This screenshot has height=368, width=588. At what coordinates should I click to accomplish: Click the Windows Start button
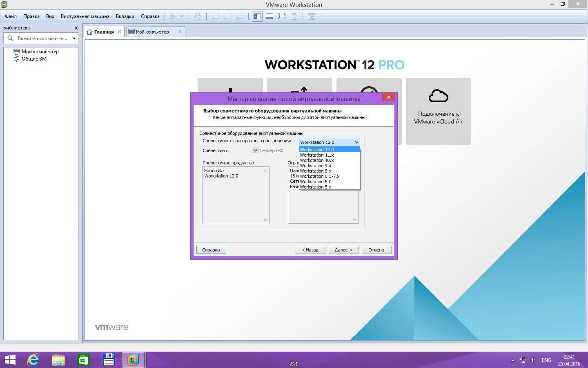pyautogui.click(x=10, y=360)
